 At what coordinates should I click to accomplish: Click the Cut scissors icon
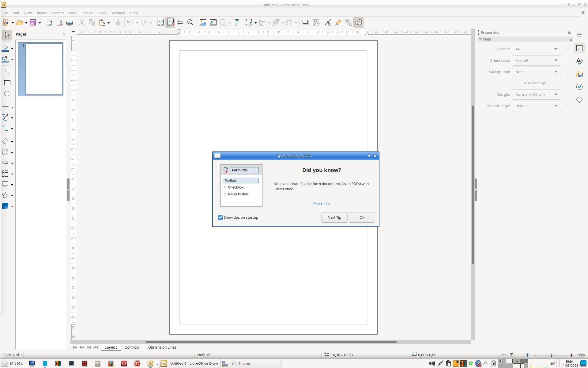click(82, 22)
